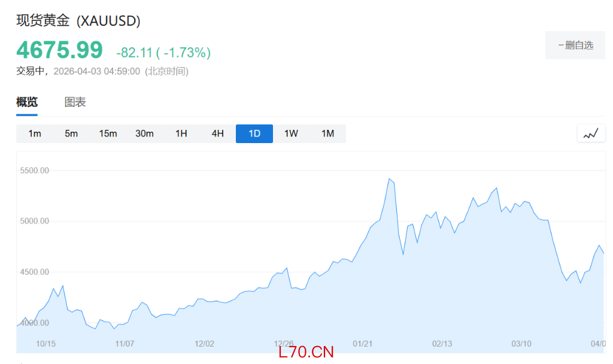Select the 5m timeframe
613x364 pixels.
tap(71, 134)
